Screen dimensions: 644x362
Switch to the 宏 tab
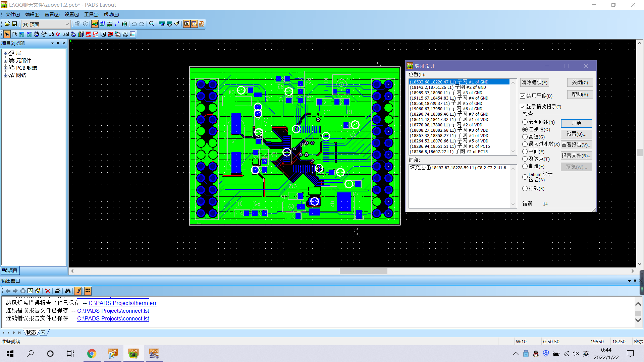(43, 332)
